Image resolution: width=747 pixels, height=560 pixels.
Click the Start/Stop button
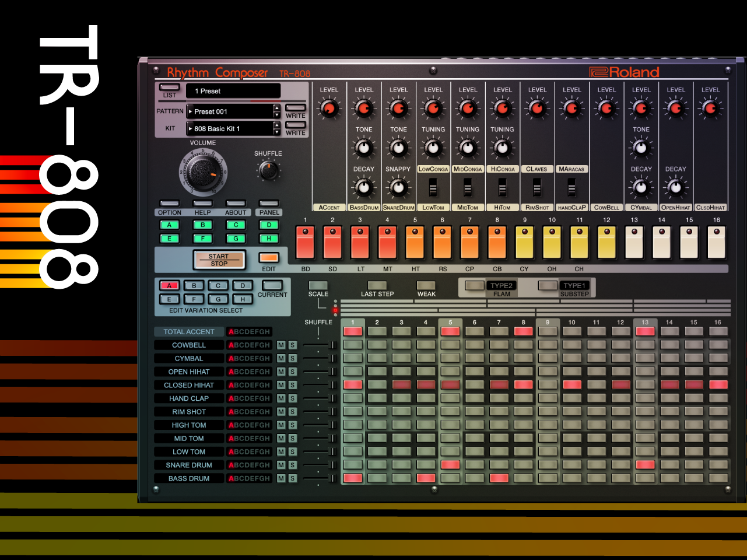(219, 260)
